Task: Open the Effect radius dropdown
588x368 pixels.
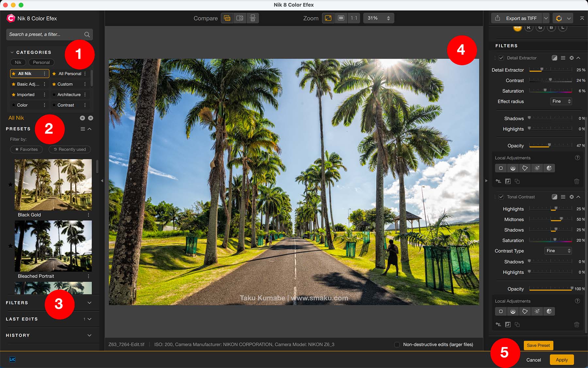Action: (x=561, y=101)
